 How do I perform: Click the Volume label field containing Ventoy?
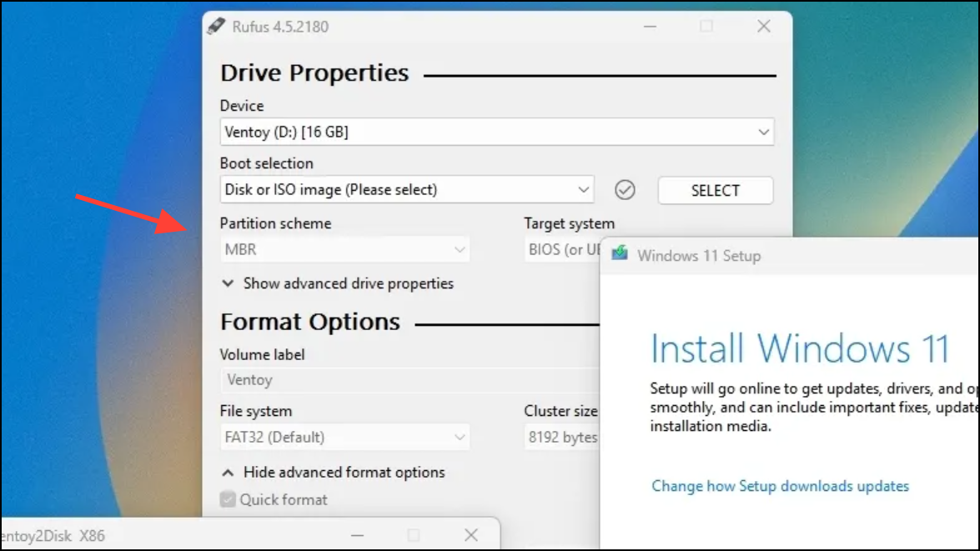410,380
